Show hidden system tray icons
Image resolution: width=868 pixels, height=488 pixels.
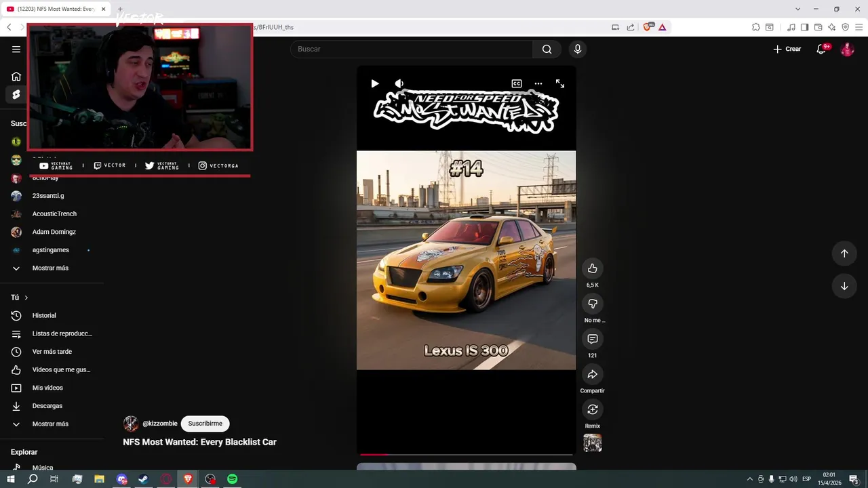tap(749, 479)
